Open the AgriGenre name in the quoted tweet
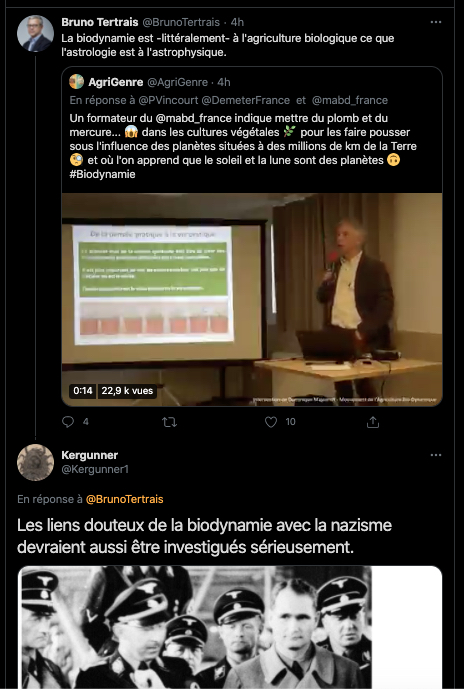Screen dimensions: 464x689 pos(116,82)
